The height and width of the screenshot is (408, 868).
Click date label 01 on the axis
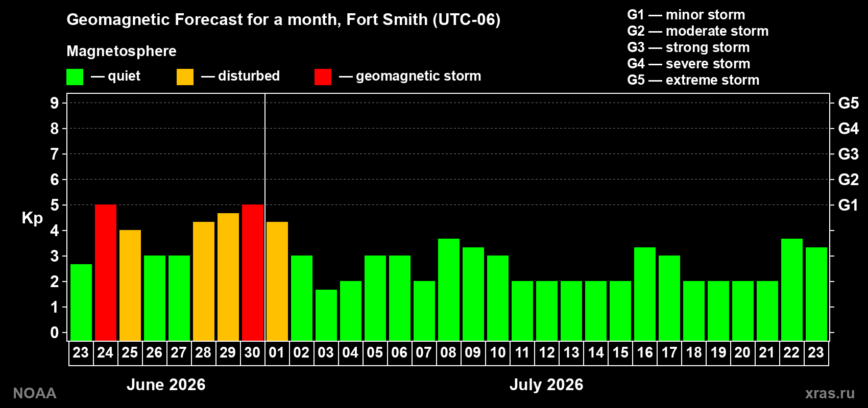(x=277, y=353)
